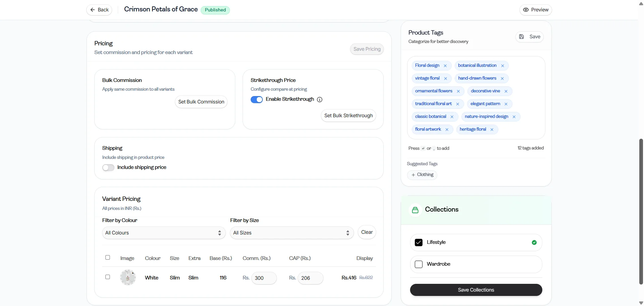Click Set Bulk Strikethrough button

point(348,116)
